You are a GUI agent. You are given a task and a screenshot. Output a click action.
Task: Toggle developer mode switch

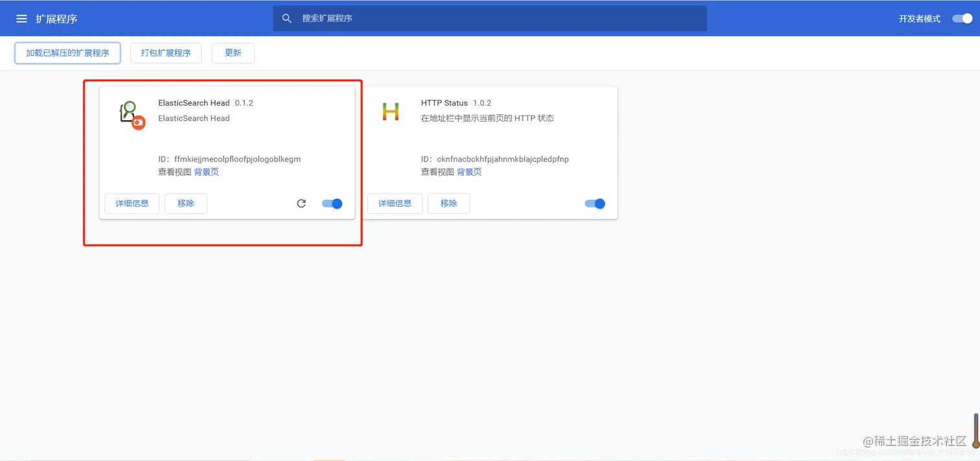click(x=962, y=19)
